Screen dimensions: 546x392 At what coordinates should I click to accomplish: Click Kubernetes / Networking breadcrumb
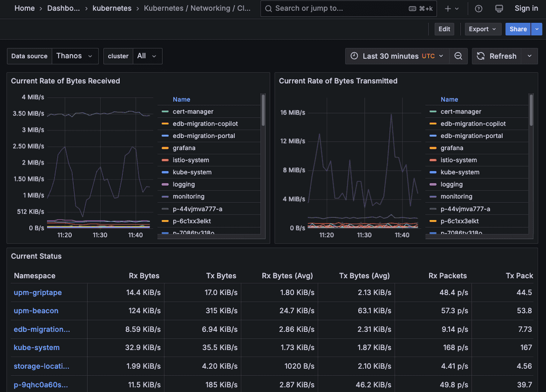coord(197,9)
